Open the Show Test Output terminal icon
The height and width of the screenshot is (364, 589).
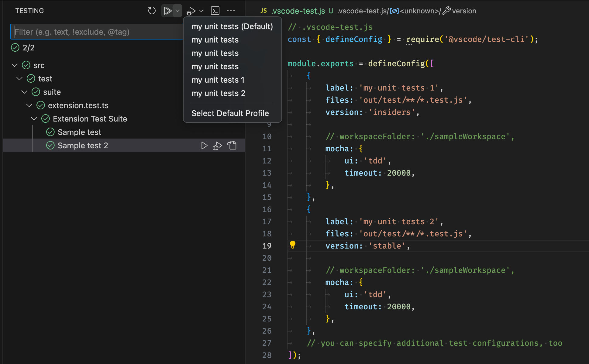click(x=215, y=11)
